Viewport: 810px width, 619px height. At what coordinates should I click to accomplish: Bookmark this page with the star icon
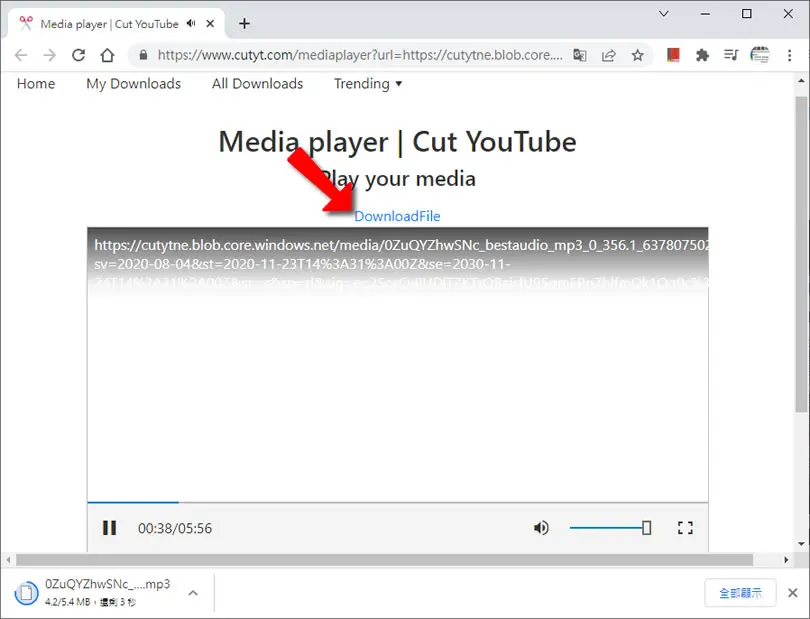[x=637, y=55]
